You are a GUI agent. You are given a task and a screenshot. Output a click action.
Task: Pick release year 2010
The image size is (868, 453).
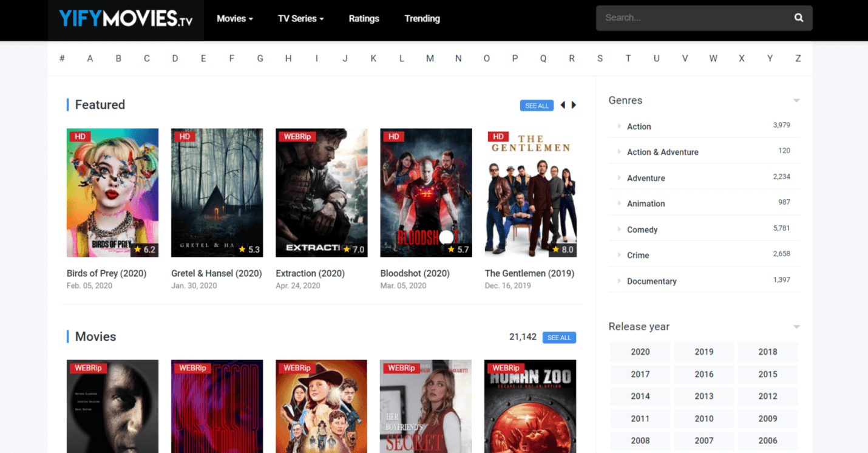tap(704, 418)
